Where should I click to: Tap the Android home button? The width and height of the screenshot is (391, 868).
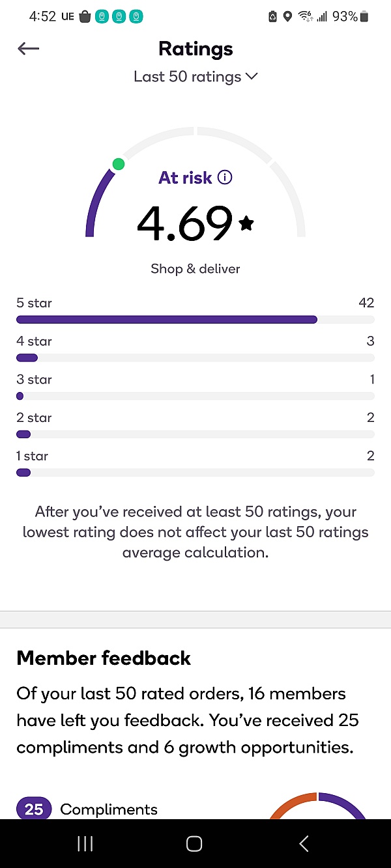[x=194, y=844]
